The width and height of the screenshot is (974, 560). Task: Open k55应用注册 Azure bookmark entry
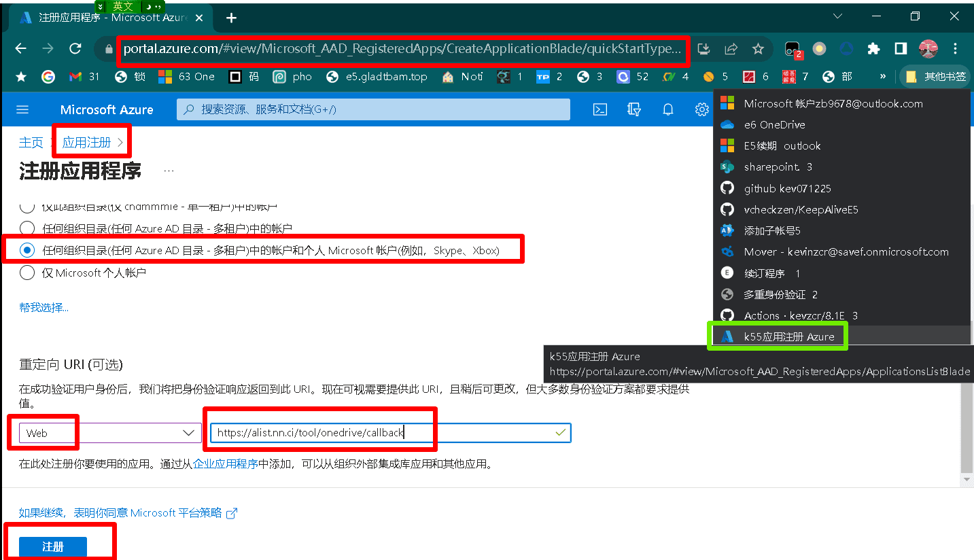tap(788, 336)
